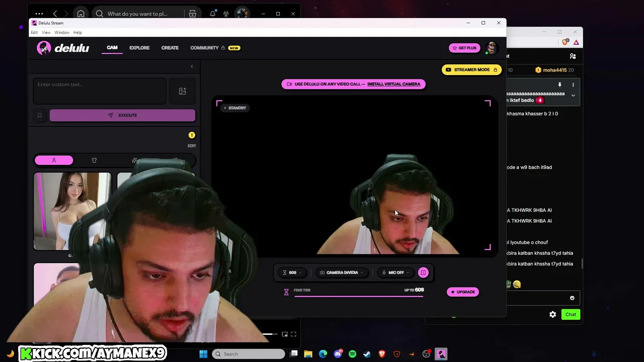The height and width of the screenshot is (362, 644).
Task: Open Steam from the taskbar
Action: point(367,354)
